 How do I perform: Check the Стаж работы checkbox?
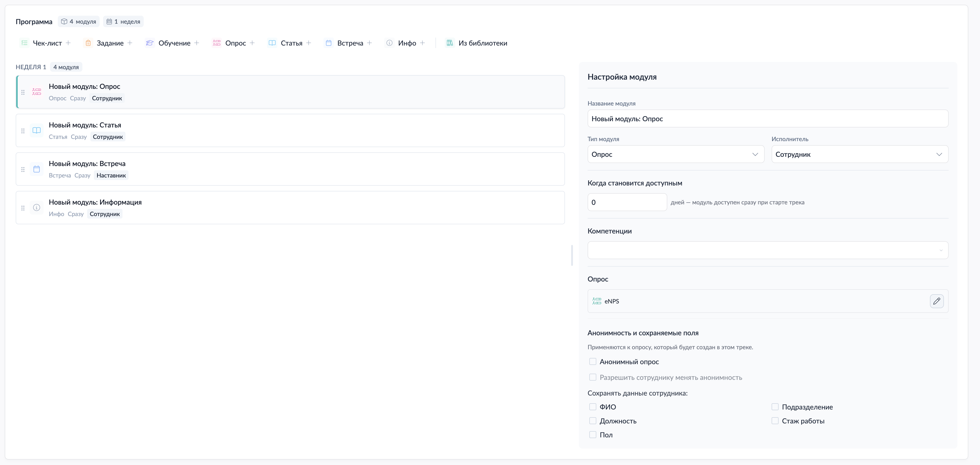coord(775,420)
